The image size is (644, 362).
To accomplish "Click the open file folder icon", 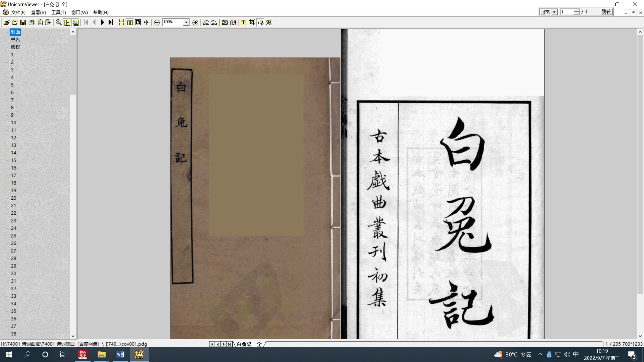I will pyautogui.click(x=7, y=22).
